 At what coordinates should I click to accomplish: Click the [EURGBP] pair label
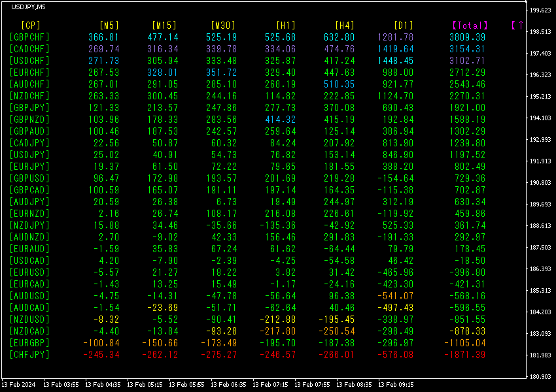(29, 342)
